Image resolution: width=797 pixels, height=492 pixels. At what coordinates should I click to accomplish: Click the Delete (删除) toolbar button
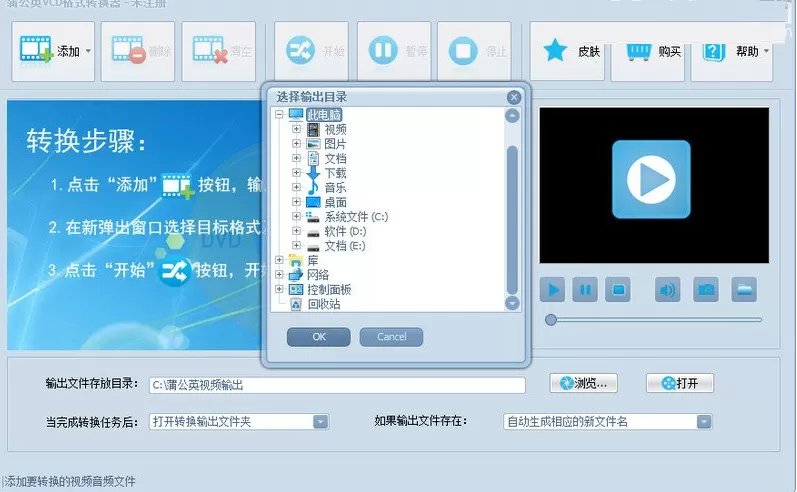point(138,51)
